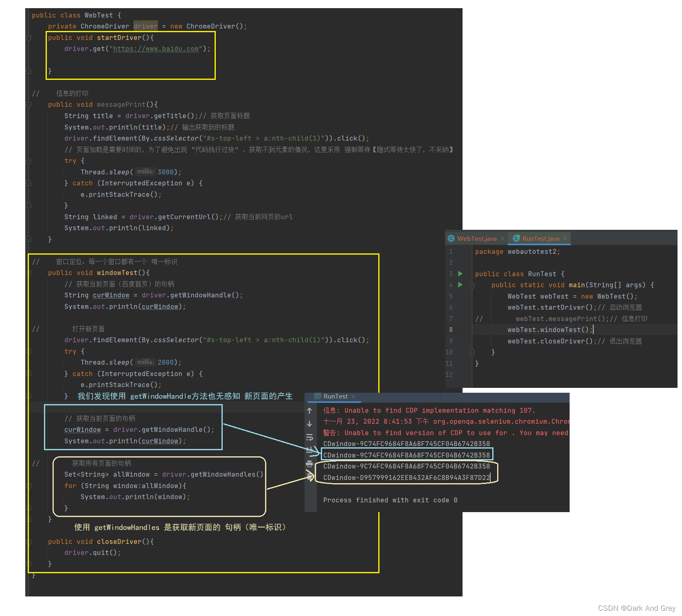The height and width of the screenshot is (616, 682).
Task: Collapse the startDriver method fold marker
Action: [x=29, y=37]
